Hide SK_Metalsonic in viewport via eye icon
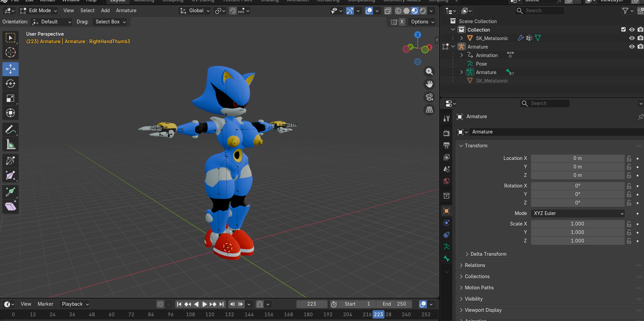This screenshot has width=644, height=321. [632, 38]
